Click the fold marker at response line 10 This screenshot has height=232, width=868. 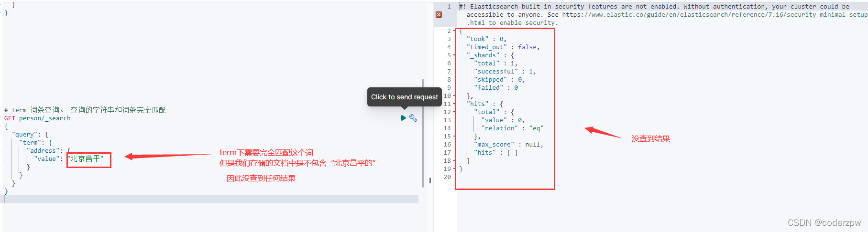pyautogui.click(x=454, y=96)
